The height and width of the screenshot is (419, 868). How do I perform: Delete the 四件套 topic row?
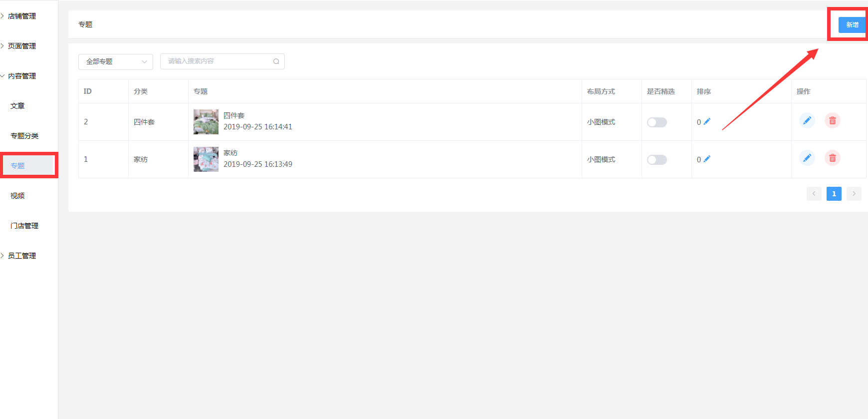pos(833,120)
